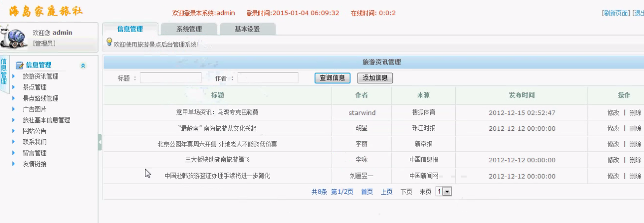
Task: Click 删除 for the 三大板块 row
Action: pos(635,160)
